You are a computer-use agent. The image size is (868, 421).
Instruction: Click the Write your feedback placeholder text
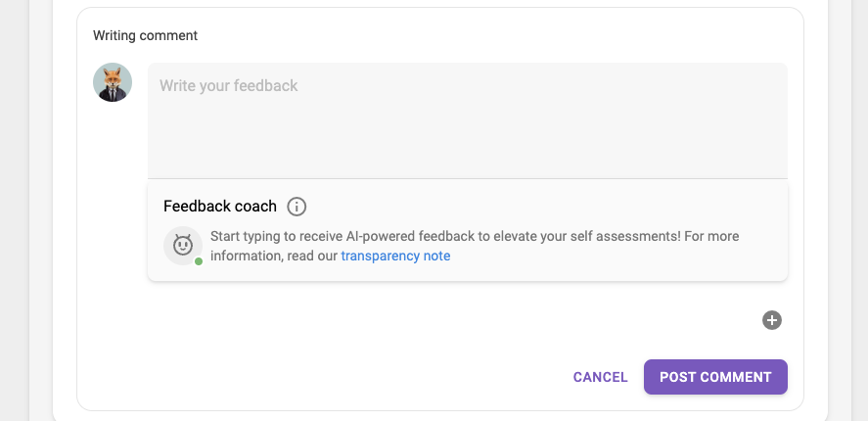[x=229, y=85]
